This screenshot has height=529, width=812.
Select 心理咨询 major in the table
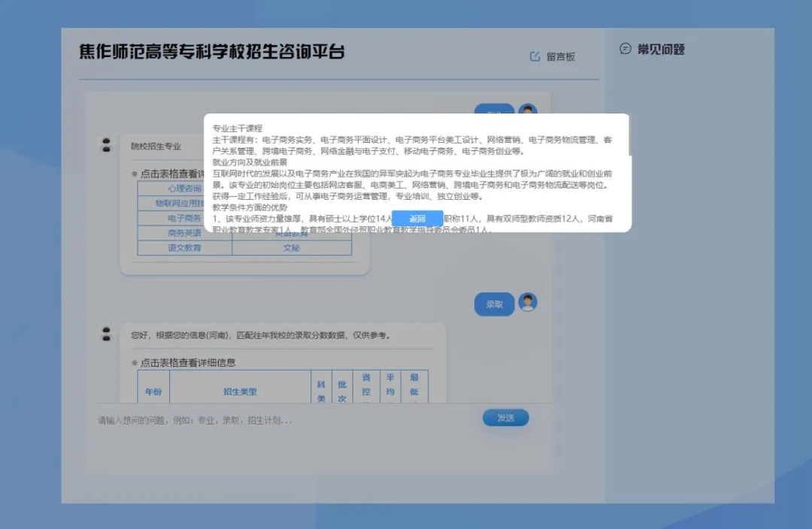(x=184, y=189)
